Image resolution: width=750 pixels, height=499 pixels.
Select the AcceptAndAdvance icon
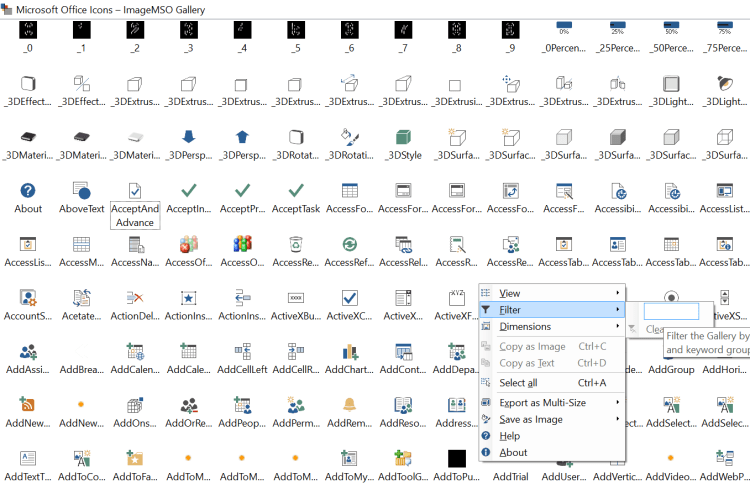(135, 191)
